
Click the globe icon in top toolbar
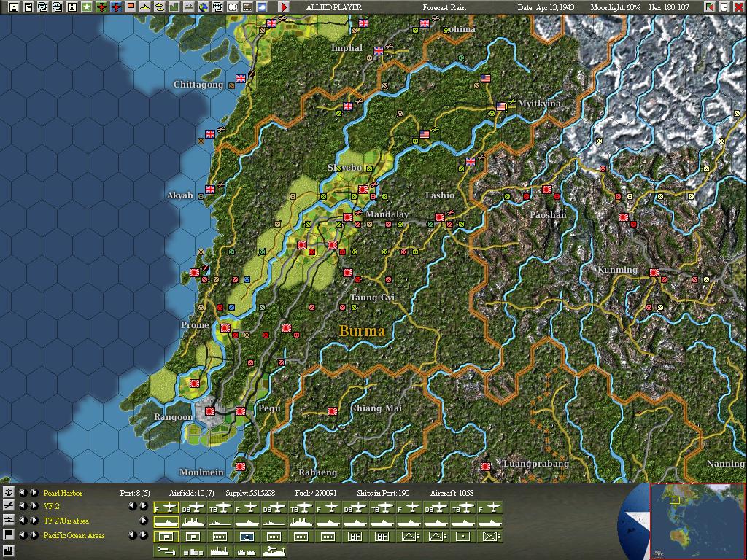pyautogui.click(x=204, y=7)
